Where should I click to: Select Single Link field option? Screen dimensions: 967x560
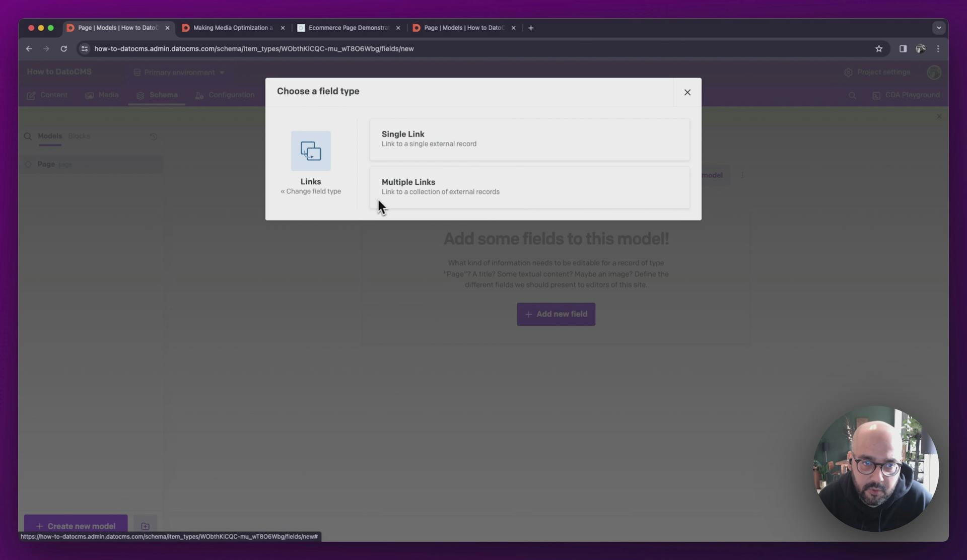coord(530,138)
